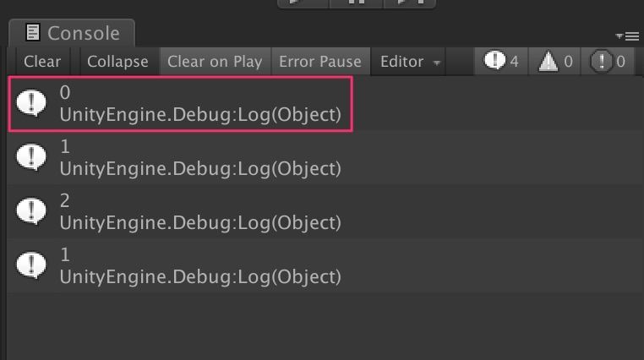Click the info icon of the last log entry
The width and height of the screenshot is (644, 360).
[31, 265]
